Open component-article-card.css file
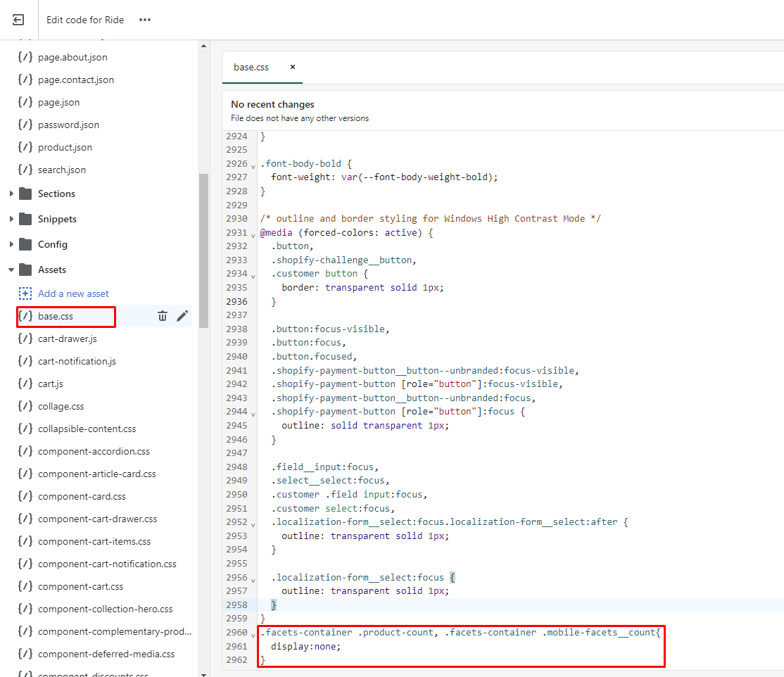784x677 pixels. point(97,474)
